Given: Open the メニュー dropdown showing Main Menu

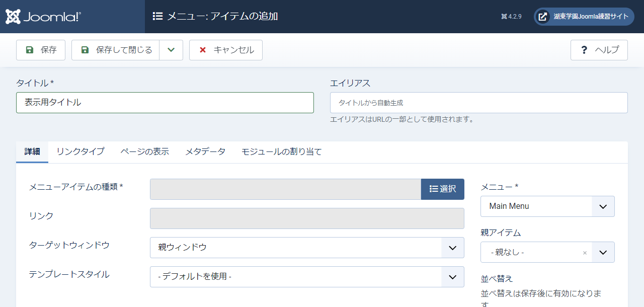Looking at the screenshot, I should pyautogui.click(x=547, y=206).
